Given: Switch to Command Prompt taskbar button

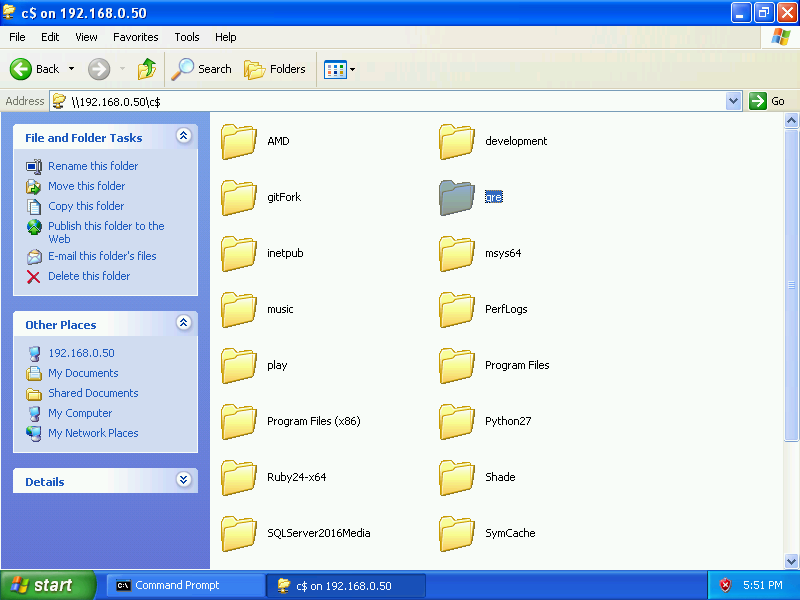Looking at the screenshot, I should [x=185, y=585].
